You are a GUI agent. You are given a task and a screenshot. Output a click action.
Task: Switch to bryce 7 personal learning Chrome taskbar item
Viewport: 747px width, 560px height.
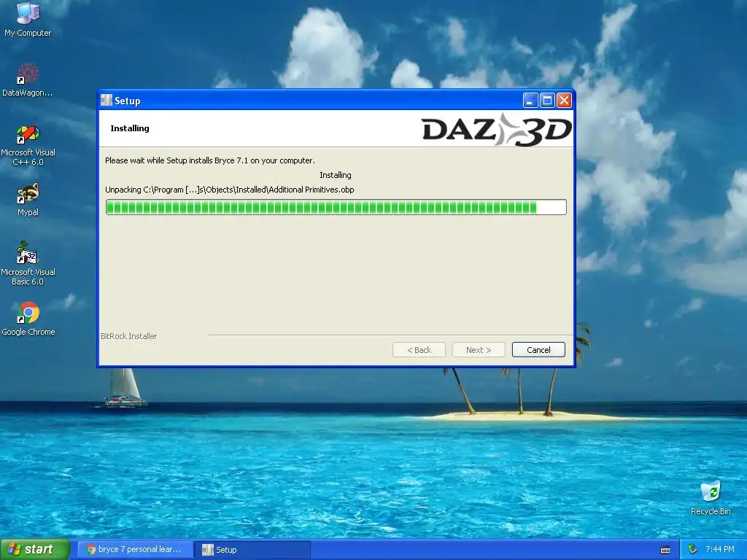134,550
